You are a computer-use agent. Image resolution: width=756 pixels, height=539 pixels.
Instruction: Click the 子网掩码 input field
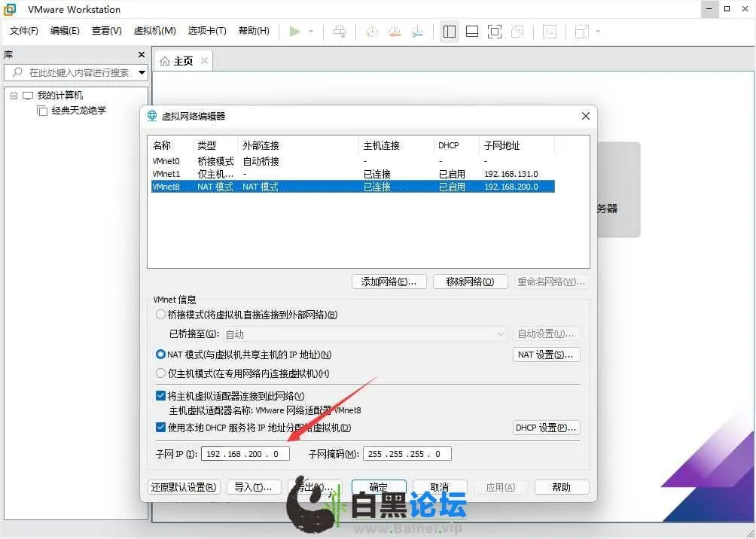point(407,454)
